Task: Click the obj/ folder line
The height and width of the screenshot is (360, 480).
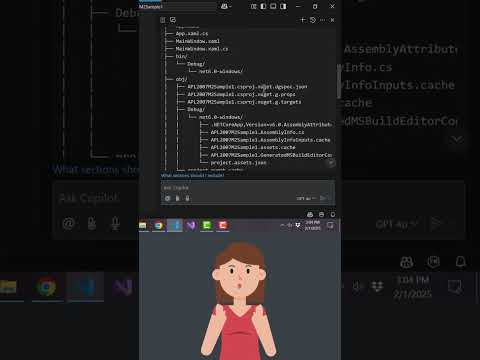Action: (181, 79)
